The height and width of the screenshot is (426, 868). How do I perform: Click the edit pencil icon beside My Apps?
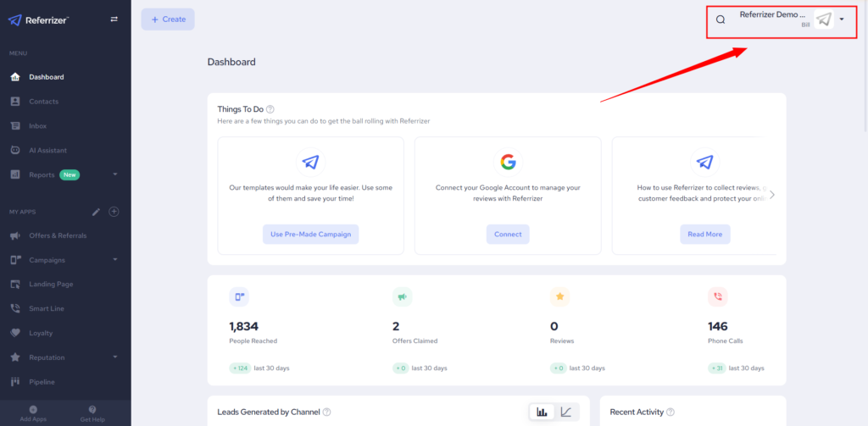[x=96, y=211]
